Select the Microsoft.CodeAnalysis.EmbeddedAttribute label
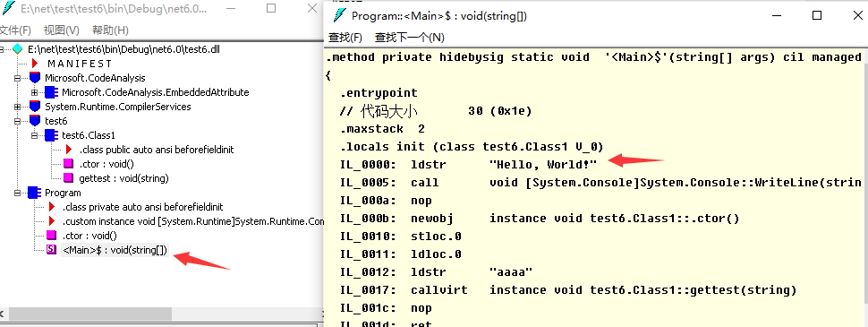The image size is (868, 327). 156,92
